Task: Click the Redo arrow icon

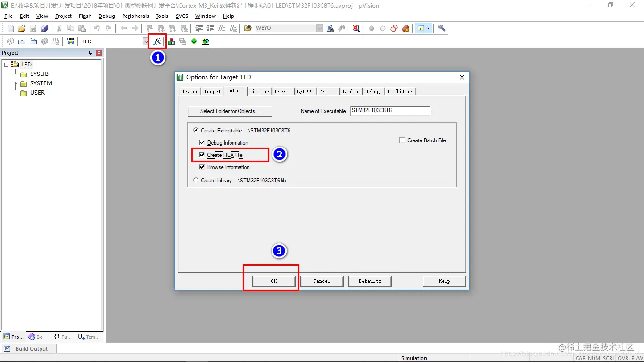Action: [x=108, y=28]
